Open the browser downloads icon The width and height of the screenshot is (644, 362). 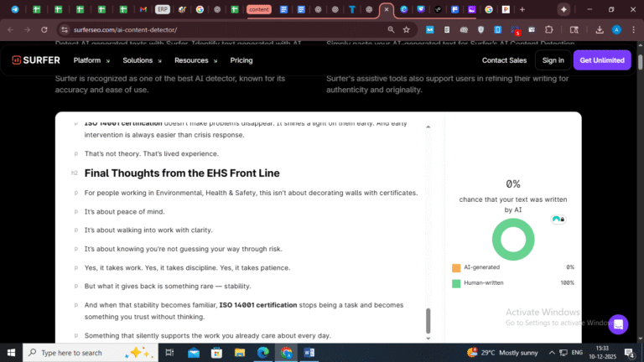(x=600, y=29)
